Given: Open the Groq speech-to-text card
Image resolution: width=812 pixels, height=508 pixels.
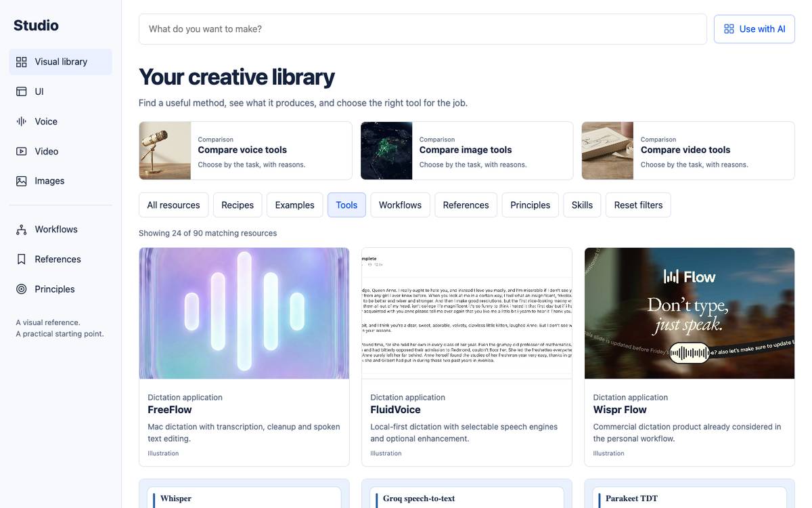Looking at the screenshot, I should [467, 494].
